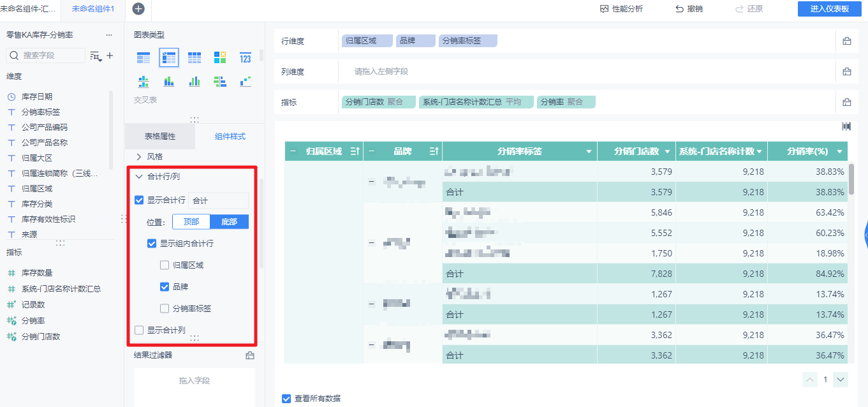This screenshot has height=407, width=868.
Task: Click the add field plus icon
Action: tap(110, 56)
